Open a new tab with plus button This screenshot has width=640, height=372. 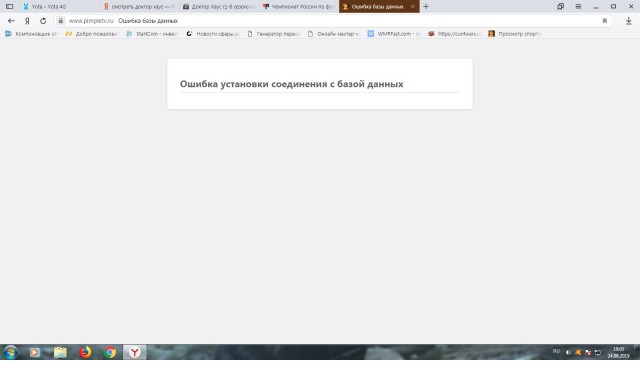click(426, 7)
